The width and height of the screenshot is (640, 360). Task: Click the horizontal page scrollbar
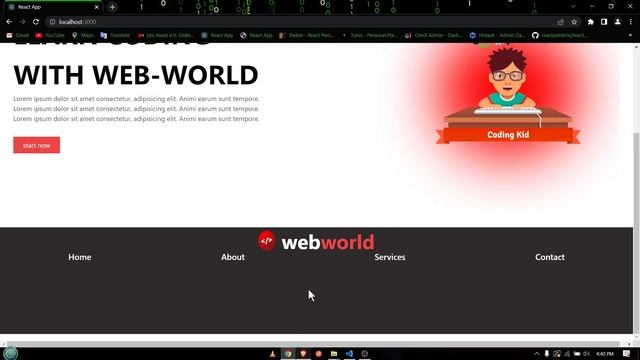pyautogui.click(x=313, y=344)
